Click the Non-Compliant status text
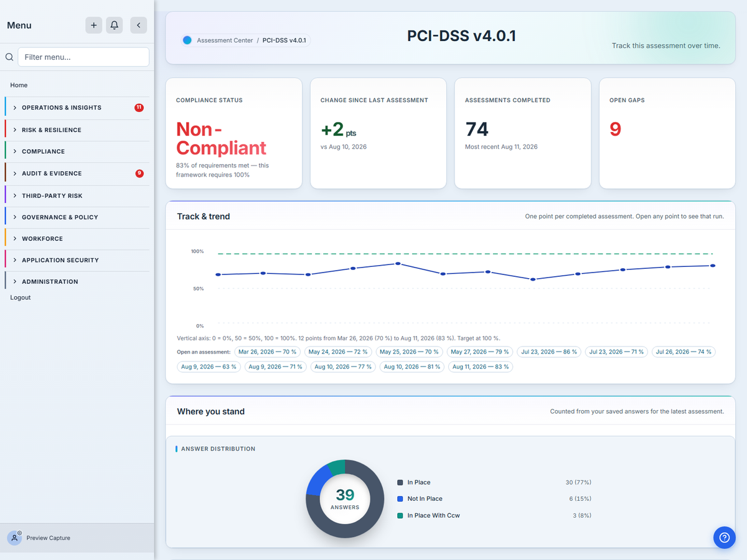 tap(221, 138)
